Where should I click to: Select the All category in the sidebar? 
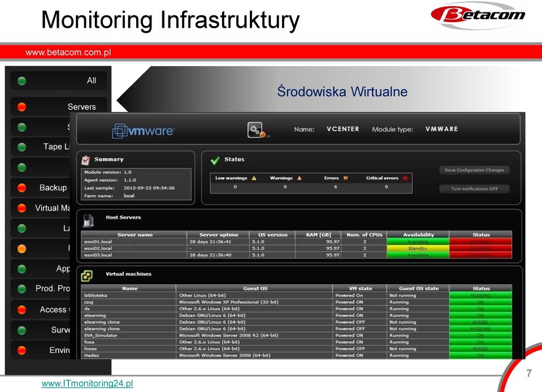[59, 81]
